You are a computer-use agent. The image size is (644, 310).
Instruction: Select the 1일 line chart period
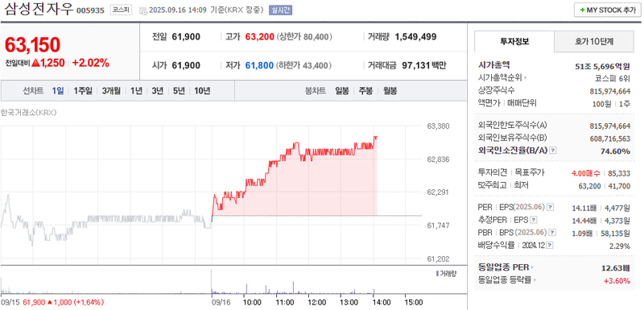pos(58,91)
